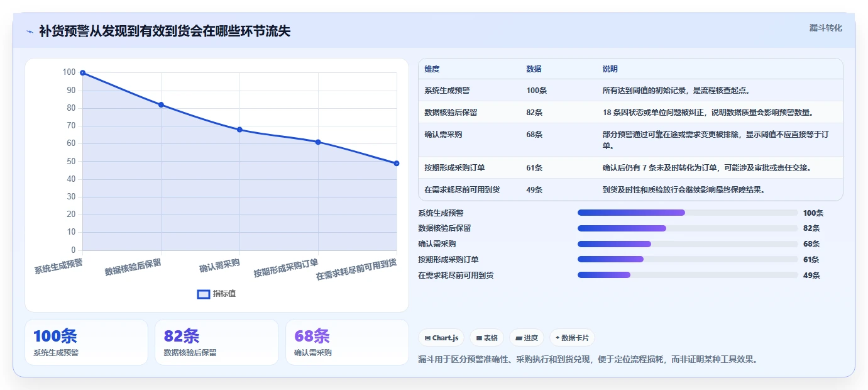Click the chart data point at value 82
Screen dimensions: 868x390
tap(161, 105)
